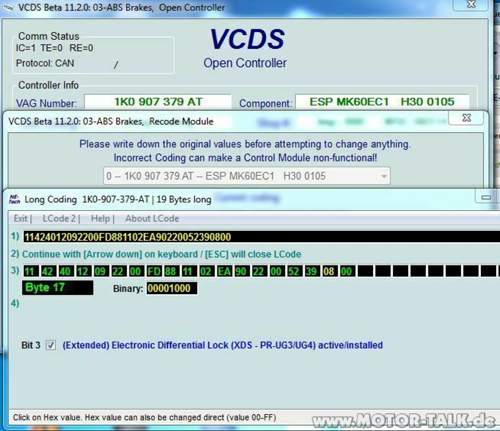Click the Long Coding window title icon
500x431 pixels.
14,199
